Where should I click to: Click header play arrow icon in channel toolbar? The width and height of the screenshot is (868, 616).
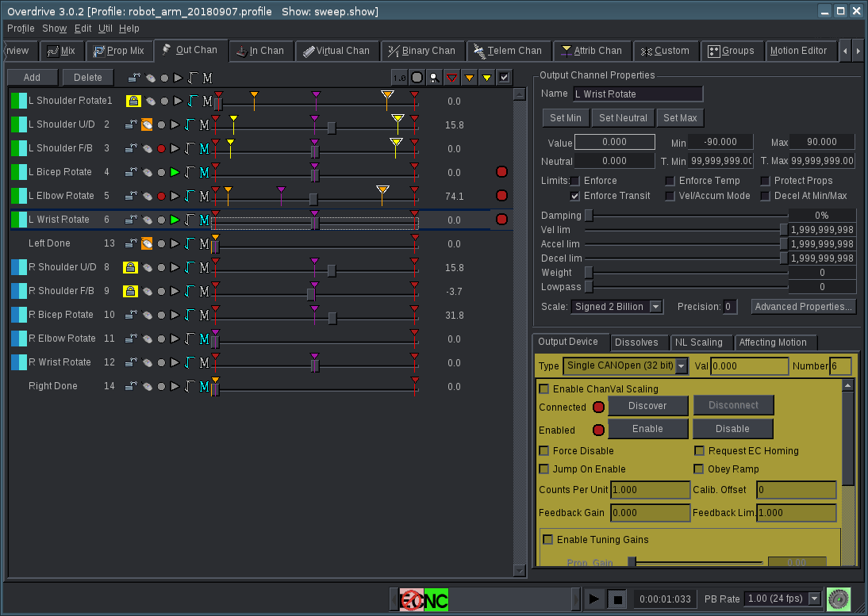179,78
